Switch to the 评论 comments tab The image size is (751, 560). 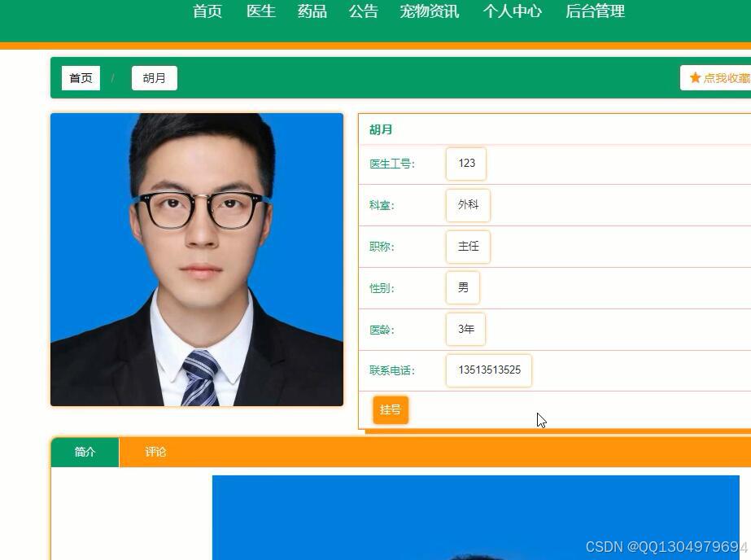point(155,452)
